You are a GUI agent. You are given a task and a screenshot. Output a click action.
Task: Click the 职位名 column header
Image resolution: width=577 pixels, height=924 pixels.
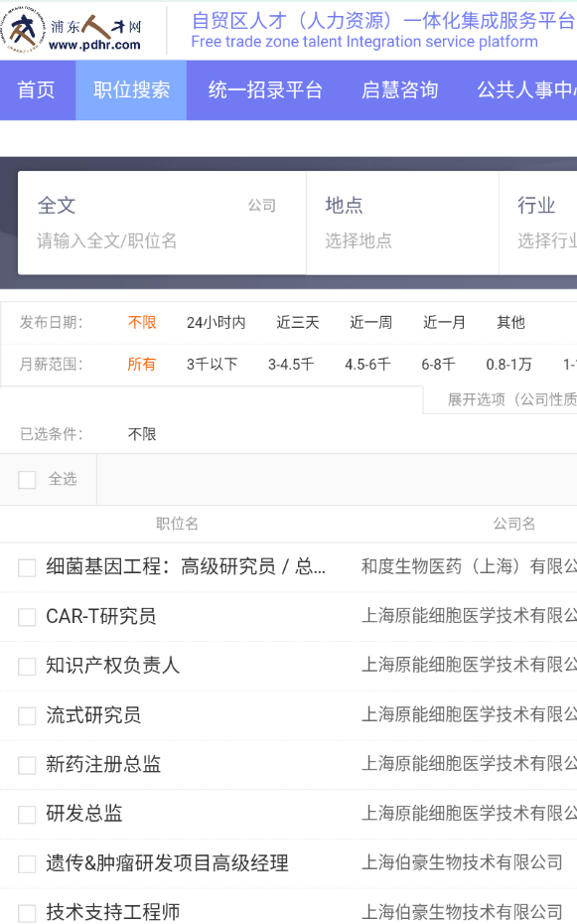click(177, 524)
